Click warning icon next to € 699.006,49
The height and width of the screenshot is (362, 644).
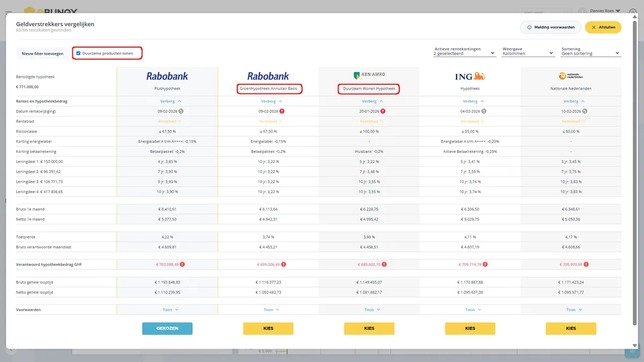283,264
